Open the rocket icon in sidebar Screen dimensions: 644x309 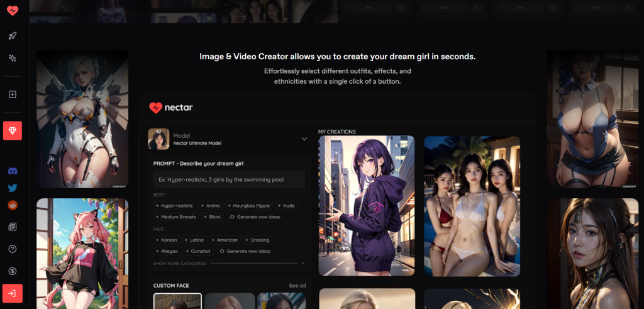point(13,36)
